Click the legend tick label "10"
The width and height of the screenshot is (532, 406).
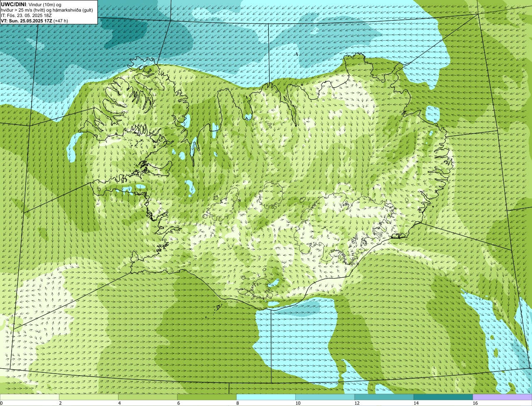(298, 403)
